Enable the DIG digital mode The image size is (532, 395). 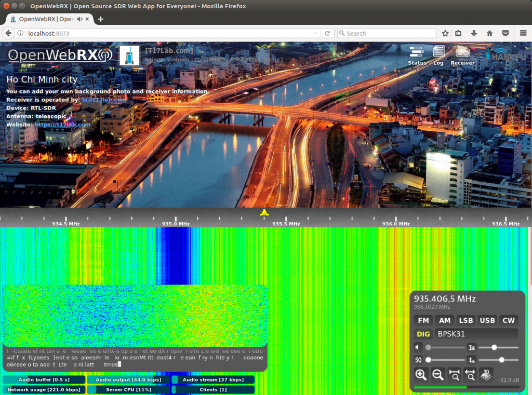click(423, 334)
